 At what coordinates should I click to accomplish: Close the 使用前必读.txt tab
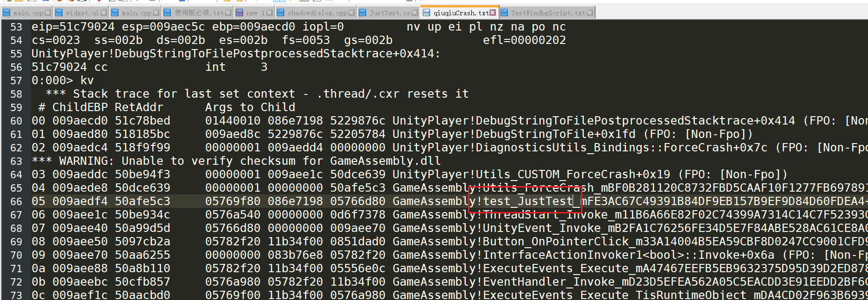pyautogui.click(x=228, y=13)
